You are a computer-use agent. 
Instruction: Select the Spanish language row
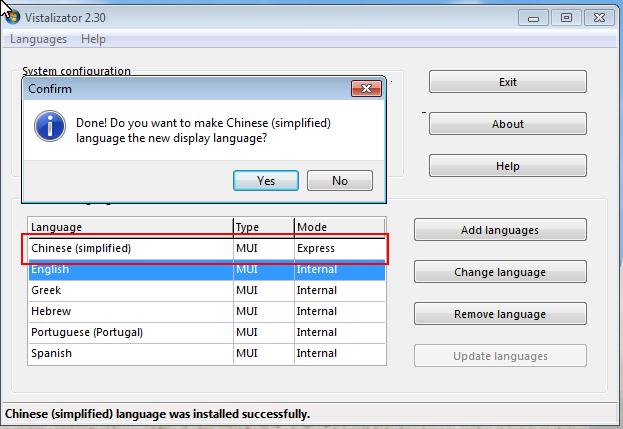click(207, 354)
